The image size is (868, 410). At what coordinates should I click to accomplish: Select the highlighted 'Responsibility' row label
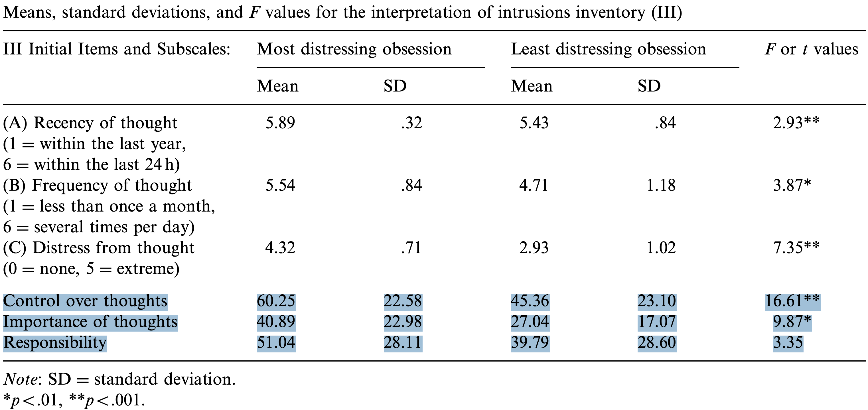tap(55, 343)
